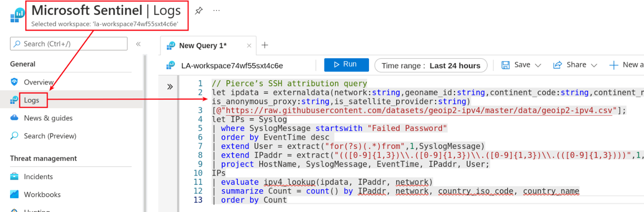The height and width of the screenshot is (212, 644).
Task: Switch to the New Query 1 tab
Action: pos(202,46)
